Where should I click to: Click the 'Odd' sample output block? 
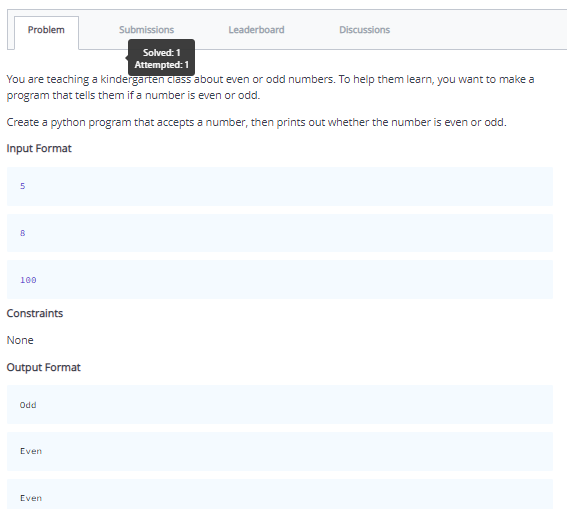point(280,405)
